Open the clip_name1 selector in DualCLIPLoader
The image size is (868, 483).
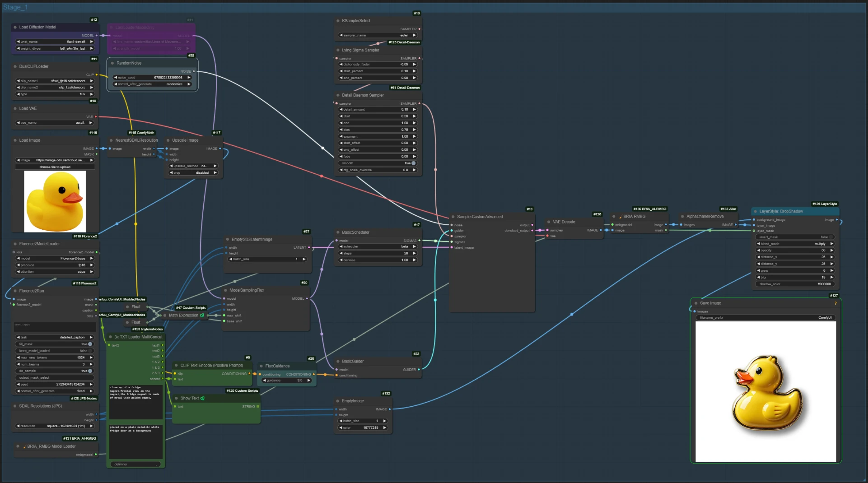[55, 81]
